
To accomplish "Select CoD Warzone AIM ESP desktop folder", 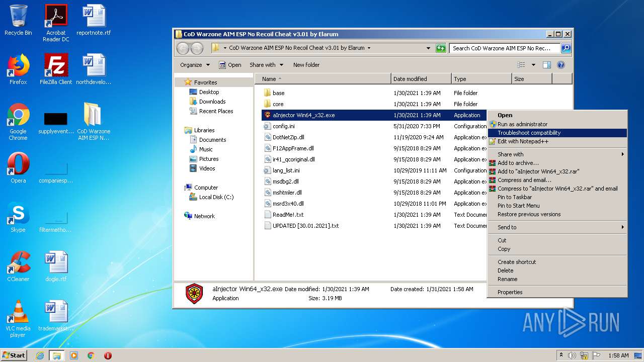I will click(94, 122).
